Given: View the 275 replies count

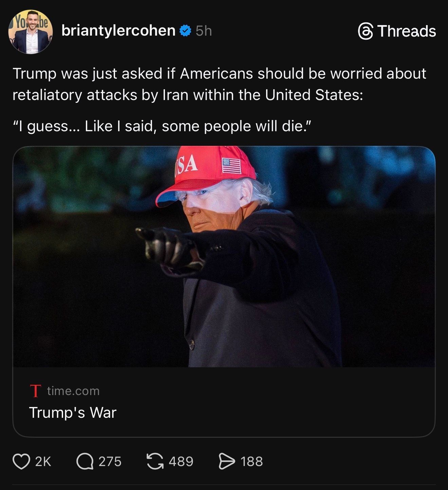Looking at the screenshot, I should click(x=110, y=462).
